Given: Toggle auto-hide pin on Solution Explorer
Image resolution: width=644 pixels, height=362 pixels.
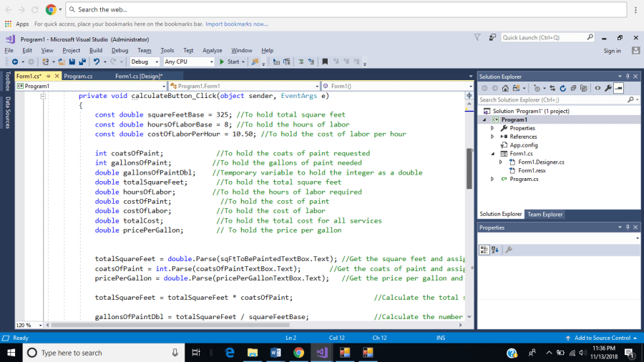Looking at the screenshot, I should pyautogui.click(x=628, y=77).
